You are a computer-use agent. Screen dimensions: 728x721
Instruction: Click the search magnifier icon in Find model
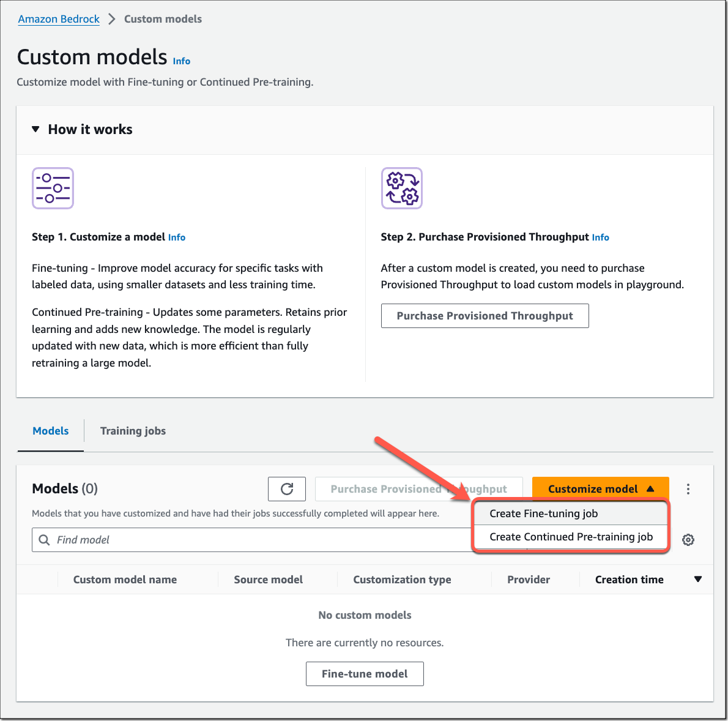tap(44, 540)
